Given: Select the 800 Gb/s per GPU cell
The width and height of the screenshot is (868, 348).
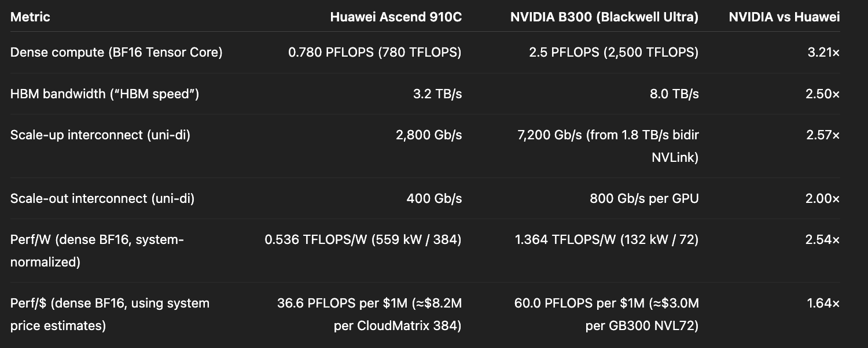Looking at the screenshot, I should tap(644, 198).
